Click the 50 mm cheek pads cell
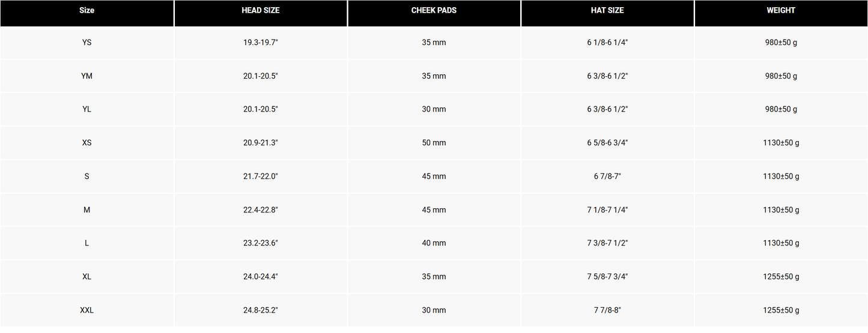 coord(434,143)
